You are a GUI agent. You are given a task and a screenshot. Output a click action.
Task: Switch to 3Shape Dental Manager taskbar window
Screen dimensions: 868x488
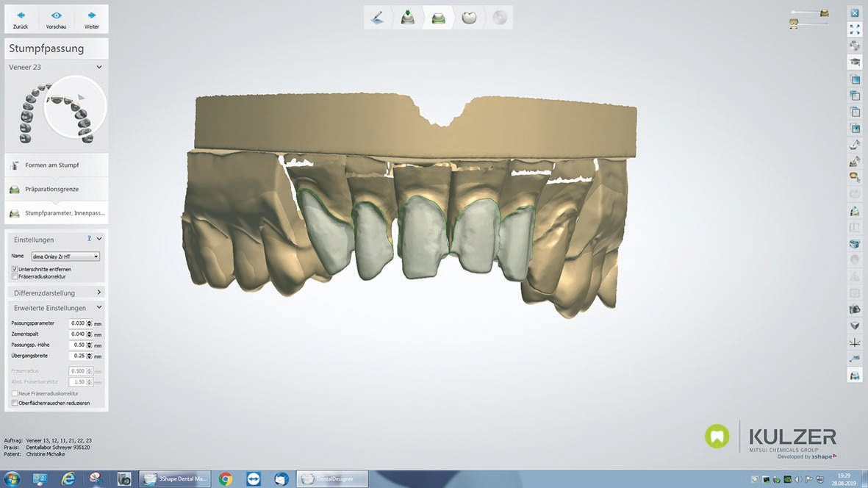176,478
